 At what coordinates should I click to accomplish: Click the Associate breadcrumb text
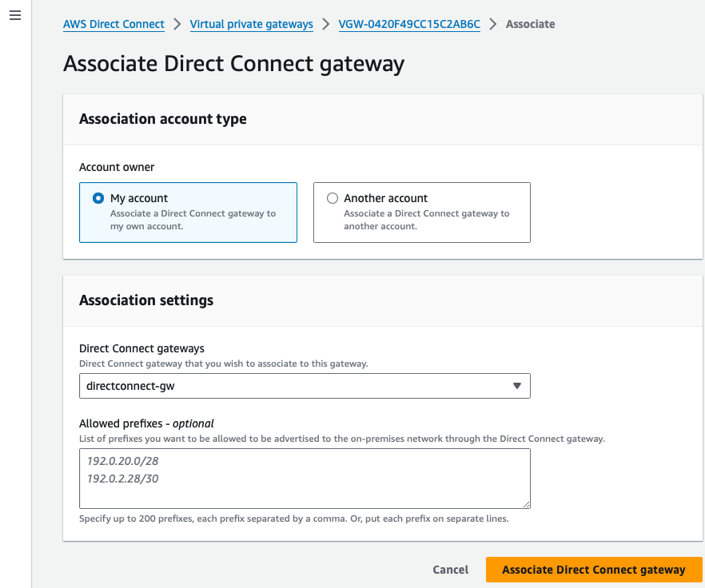click(530, 24)
